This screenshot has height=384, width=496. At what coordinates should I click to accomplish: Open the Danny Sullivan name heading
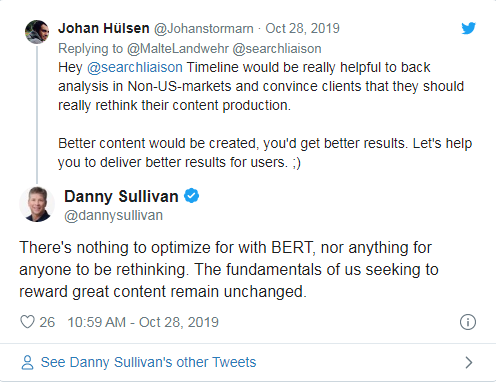pyautogui.click(x=121, y=196)
